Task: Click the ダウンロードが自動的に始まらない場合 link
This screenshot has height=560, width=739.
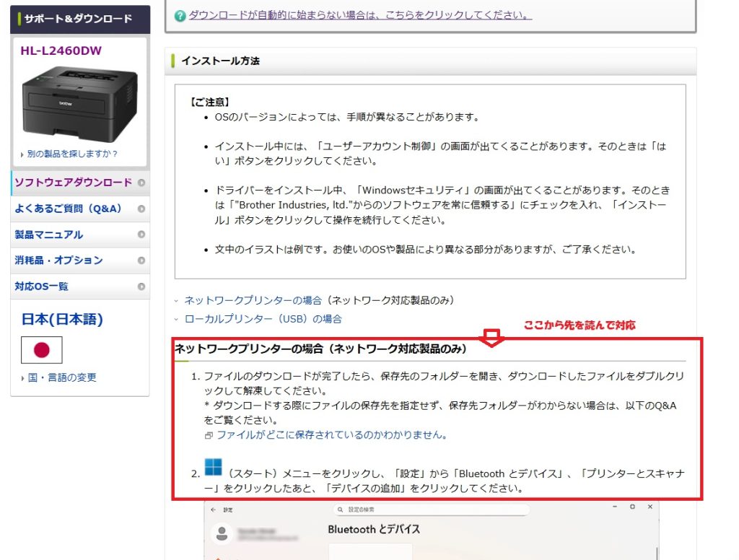Action: click(x=360, y=15)
